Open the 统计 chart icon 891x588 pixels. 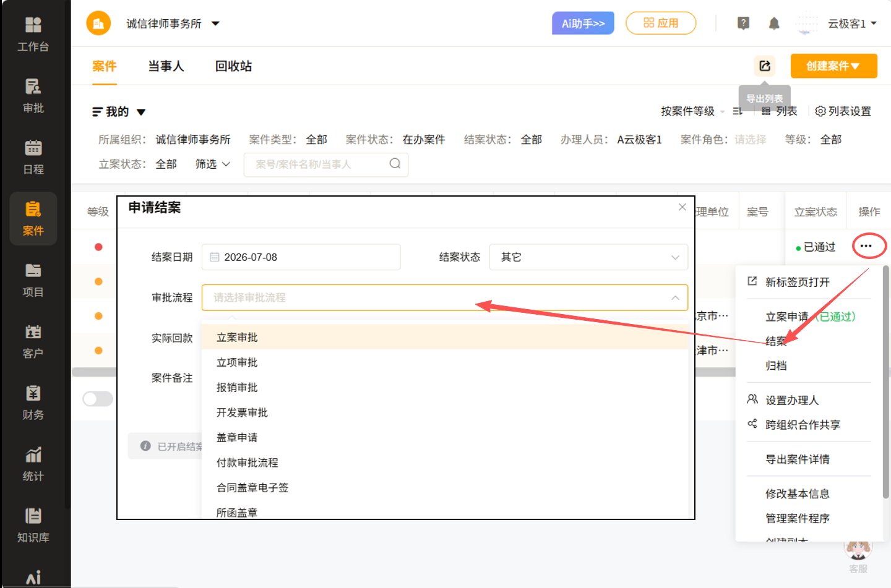(33, 454)
